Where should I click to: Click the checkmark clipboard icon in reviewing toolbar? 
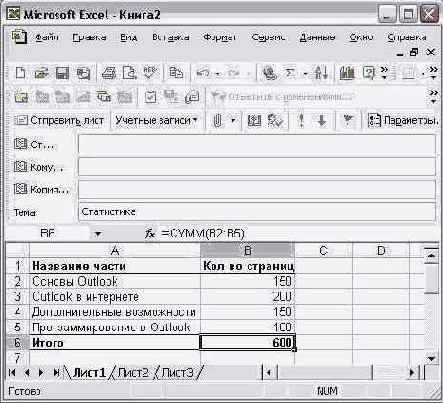pos(150,97)
